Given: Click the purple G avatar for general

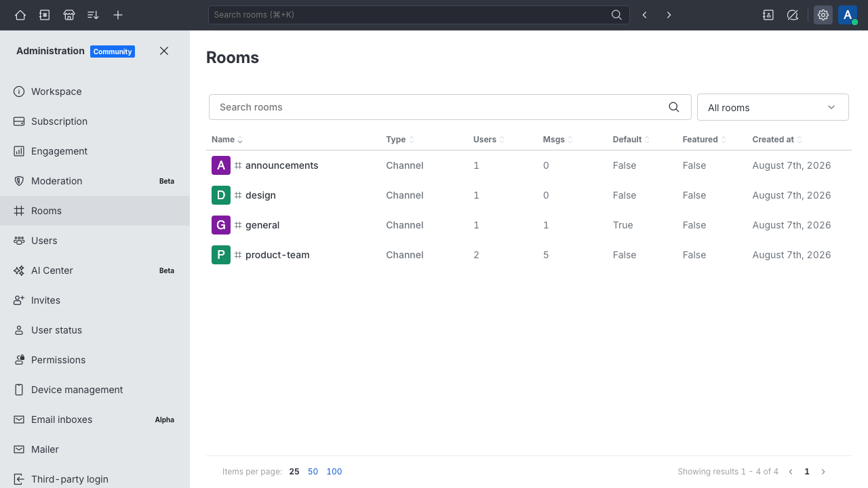Looking at the screenshot, I should pos(221,225).
